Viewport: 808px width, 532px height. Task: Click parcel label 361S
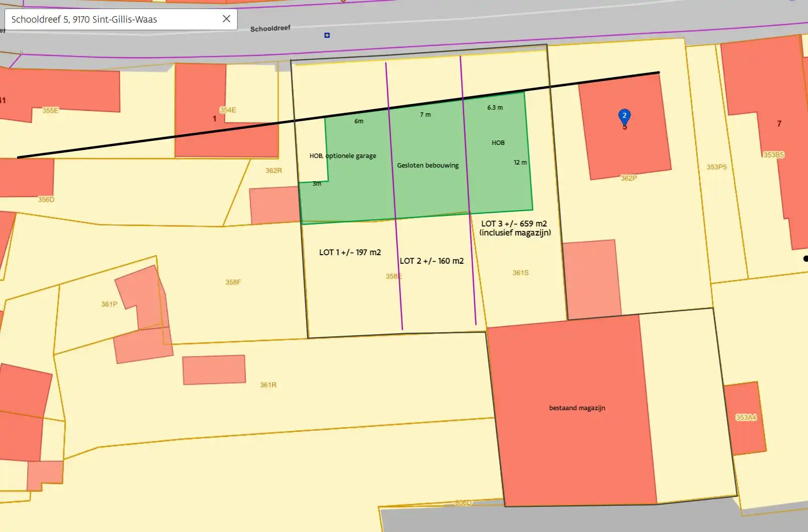[521, 273]
